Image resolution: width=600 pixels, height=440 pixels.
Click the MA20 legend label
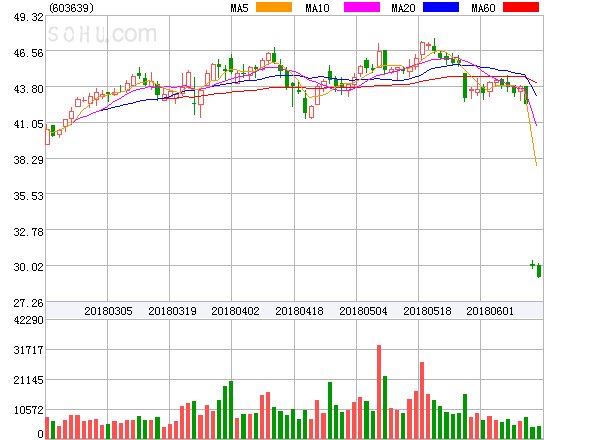tap(403, 8)
